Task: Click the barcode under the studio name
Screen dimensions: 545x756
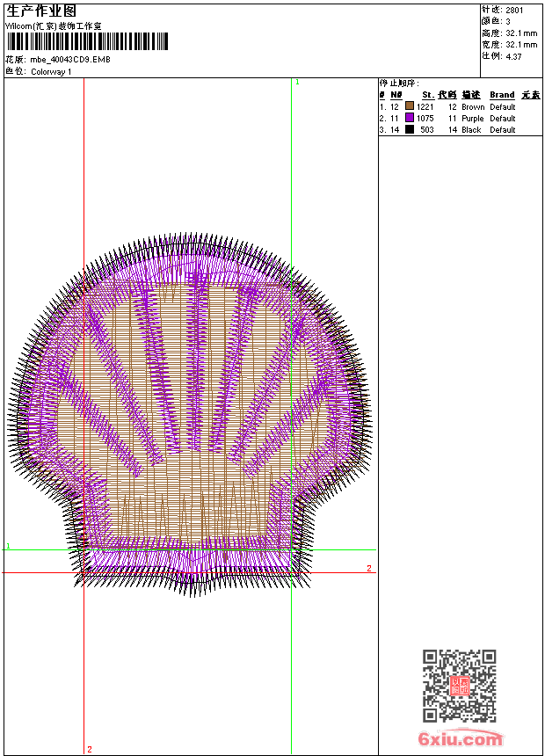Action: click(x=87, y=42)
